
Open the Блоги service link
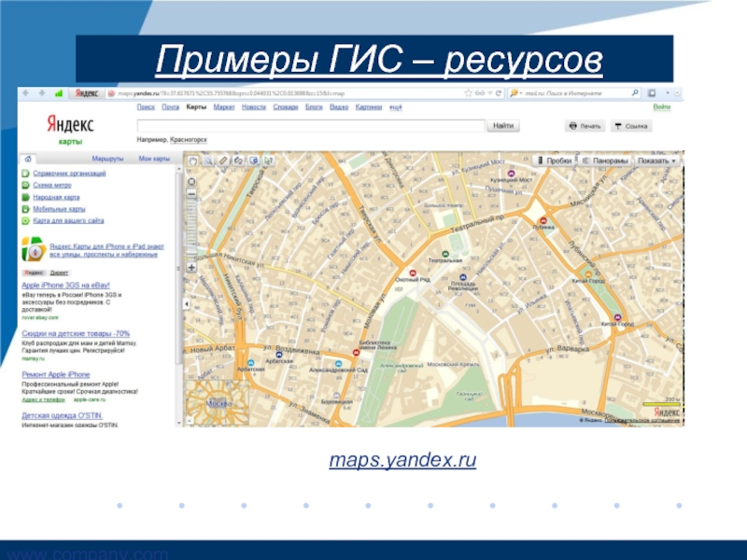(x=314, y=107)
